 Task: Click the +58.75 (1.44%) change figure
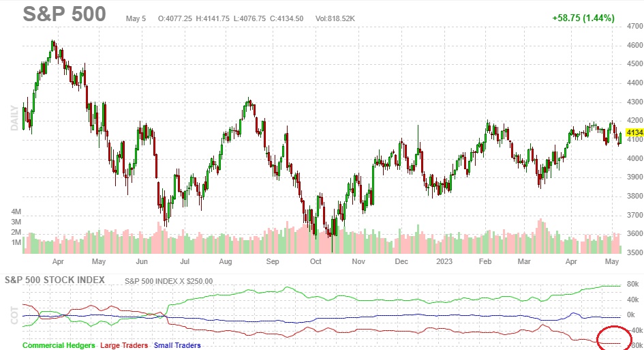(x=583, y=18)
